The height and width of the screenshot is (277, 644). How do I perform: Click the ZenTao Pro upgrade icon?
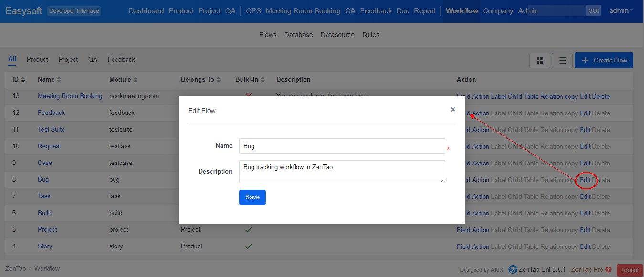click(x=608, y=270)
